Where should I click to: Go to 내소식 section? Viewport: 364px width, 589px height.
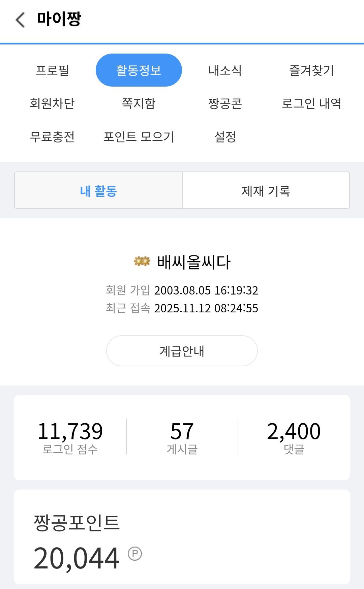coord(225,70)
